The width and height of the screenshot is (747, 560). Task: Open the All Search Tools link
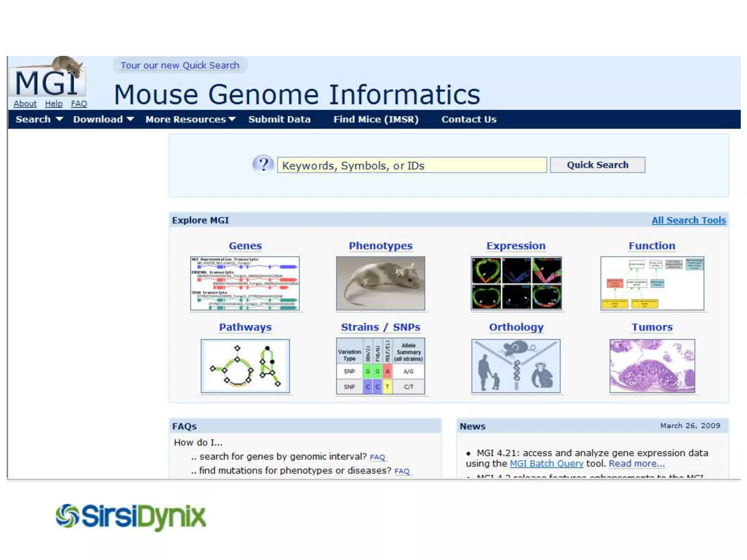[688, 220]
